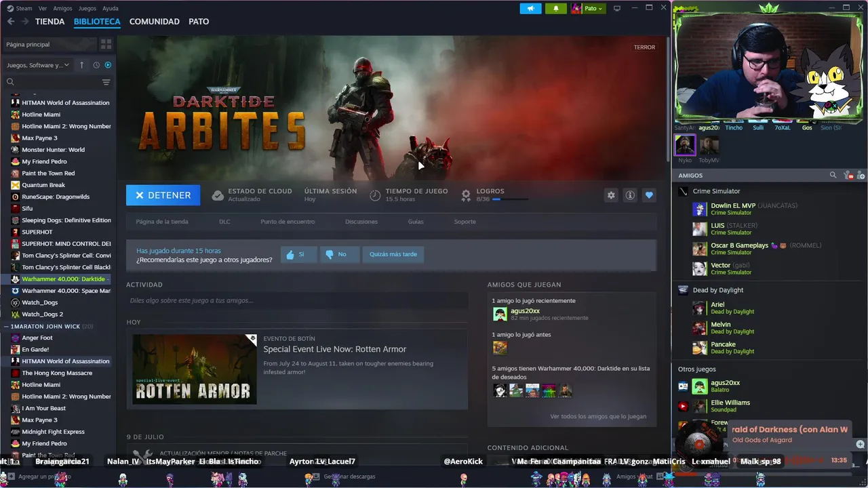Click the play time clock icon
Viewport: 868px width, 488px height.
click(375, 195)
